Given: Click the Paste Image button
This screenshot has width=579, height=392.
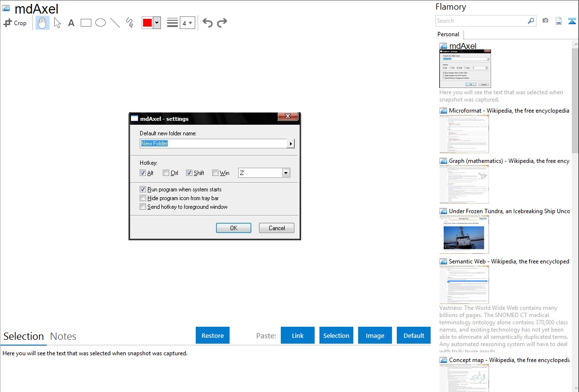Looking at the screenshot, I should (x=375, y=335).
